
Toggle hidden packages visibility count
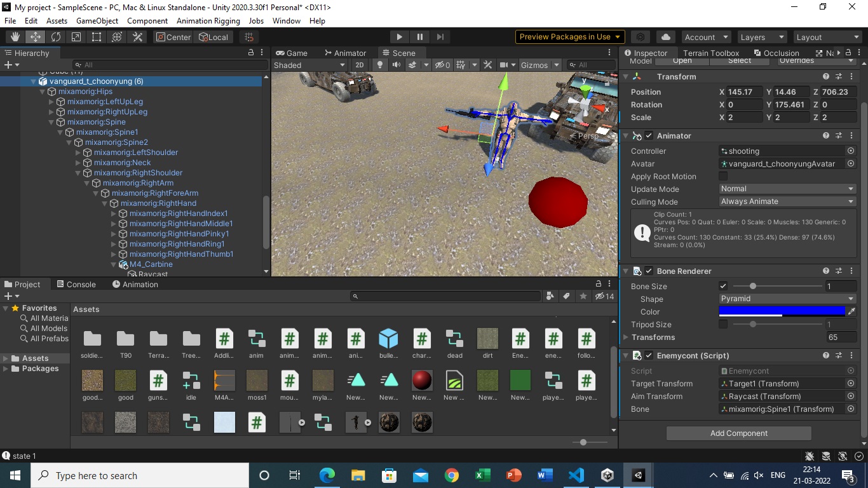pos(604,296)
